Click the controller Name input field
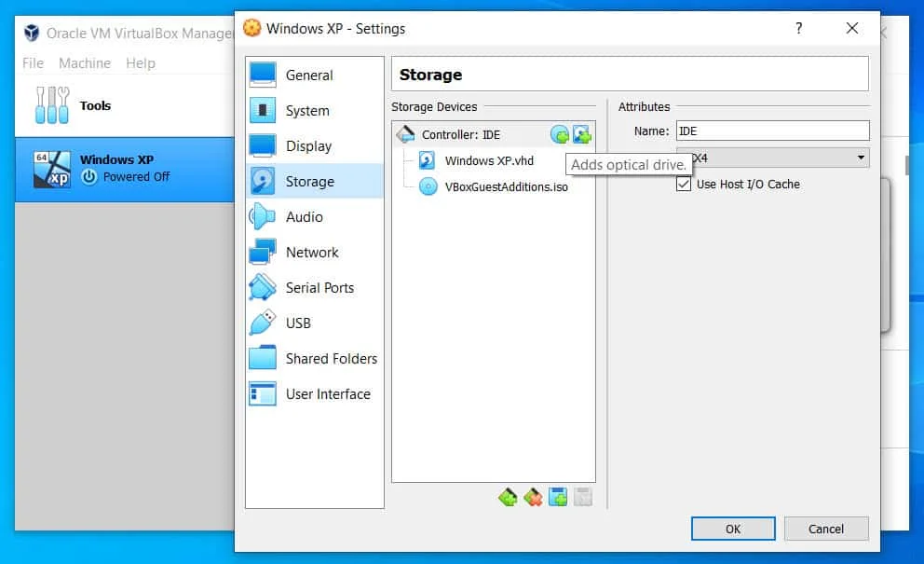 (x=772, y=131)
